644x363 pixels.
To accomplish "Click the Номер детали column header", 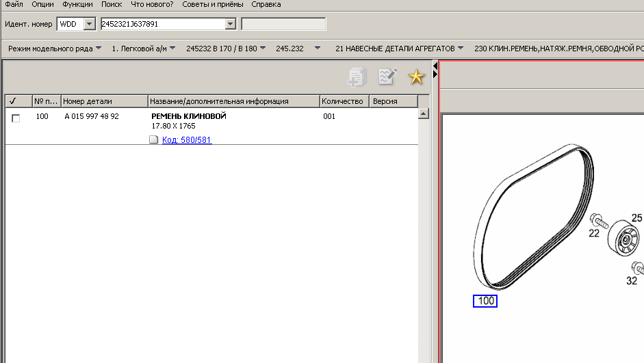I will 87,101.
